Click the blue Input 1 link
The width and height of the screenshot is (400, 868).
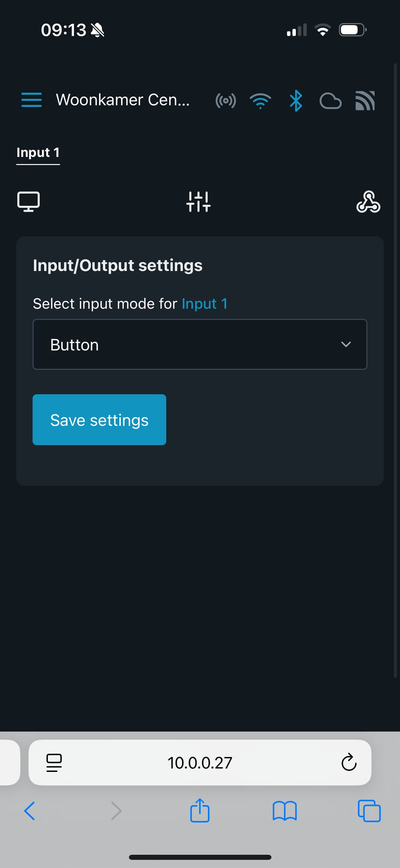(204, 304)
